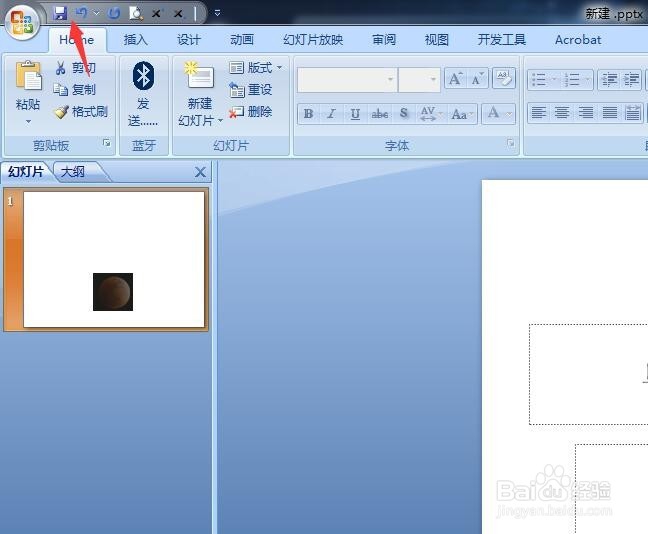Viewport: 648px width, 534px height.
Task: Click the font size combo box
Action: (x=419, y=79)
